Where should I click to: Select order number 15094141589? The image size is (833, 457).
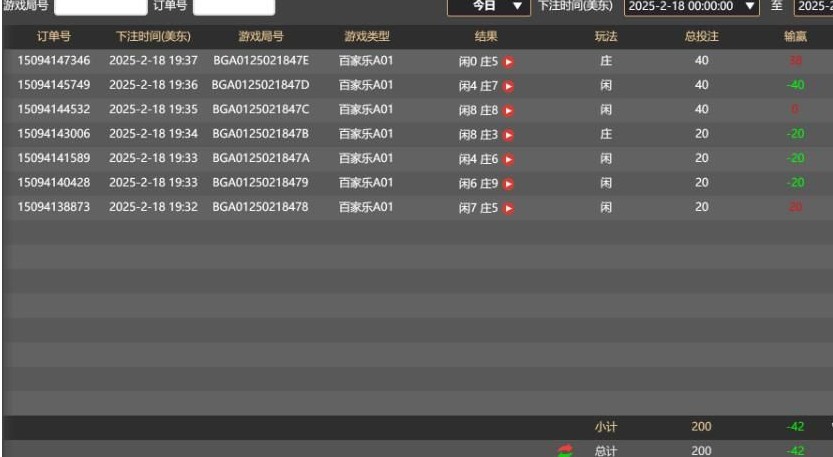click(x=54, y=158)
